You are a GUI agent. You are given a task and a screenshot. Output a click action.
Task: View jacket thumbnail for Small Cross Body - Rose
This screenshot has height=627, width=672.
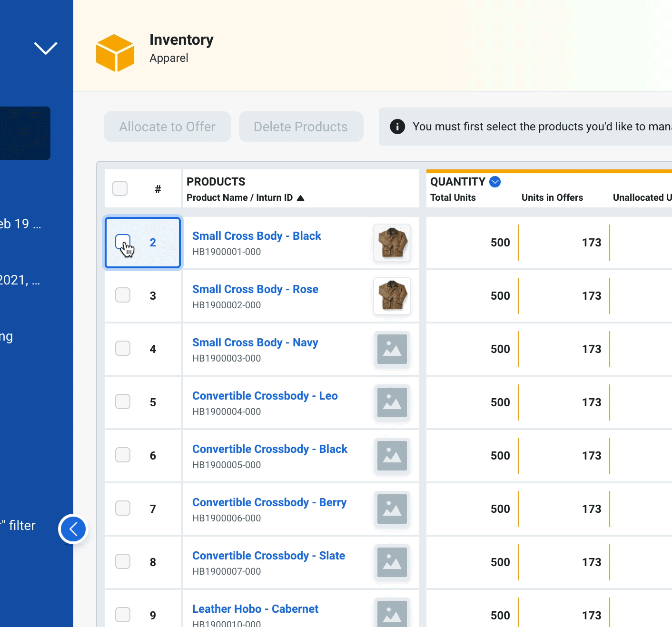tap(392, 296)
